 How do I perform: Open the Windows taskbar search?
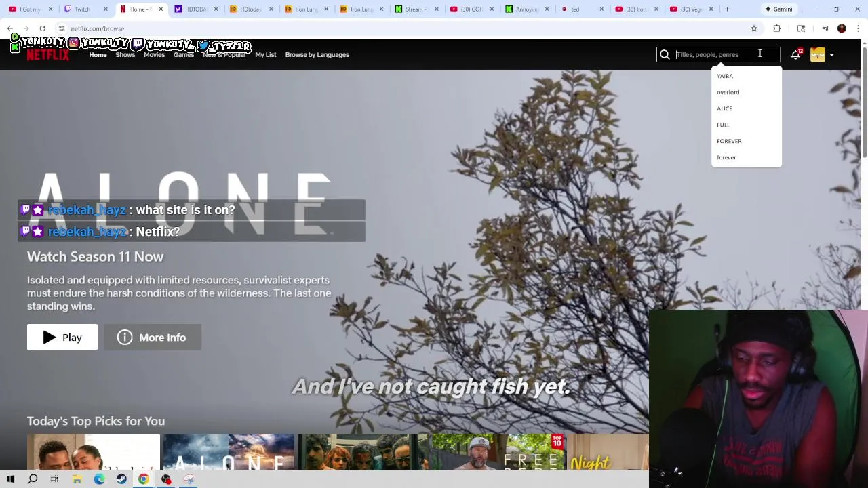pyautogui.click(x=33, y=479)
